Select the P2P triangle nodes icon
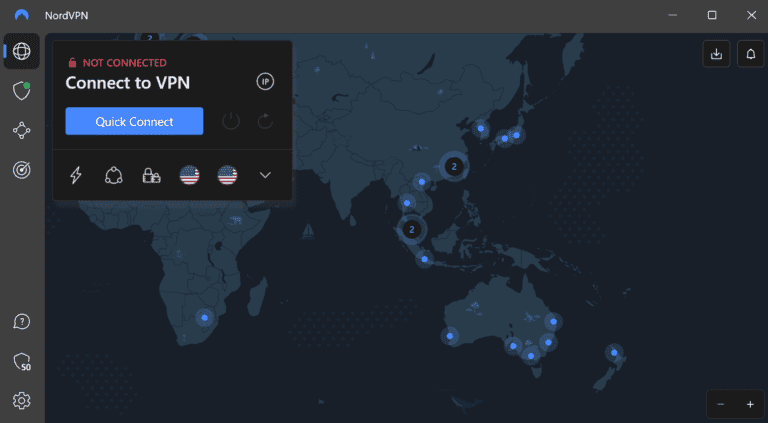Viewport: 768px width, 423px height. [x=114, y=175]
